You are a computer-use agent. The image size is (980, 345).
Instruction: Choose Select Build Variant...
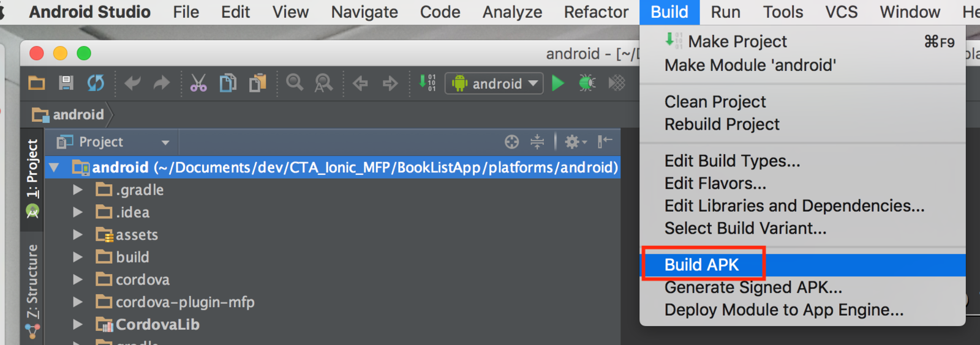pyautogui.click(x=802, y=228)
